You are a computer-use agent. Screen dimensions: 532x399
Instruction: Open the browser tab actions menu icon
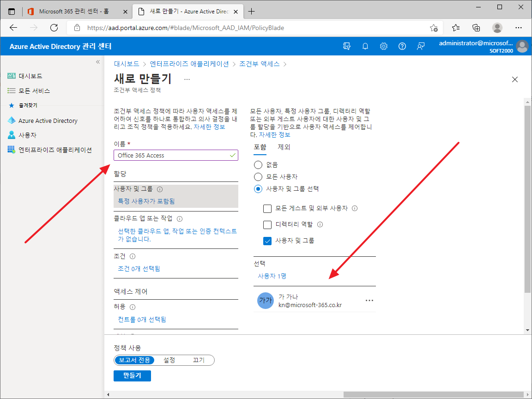[x=12, y=12]
